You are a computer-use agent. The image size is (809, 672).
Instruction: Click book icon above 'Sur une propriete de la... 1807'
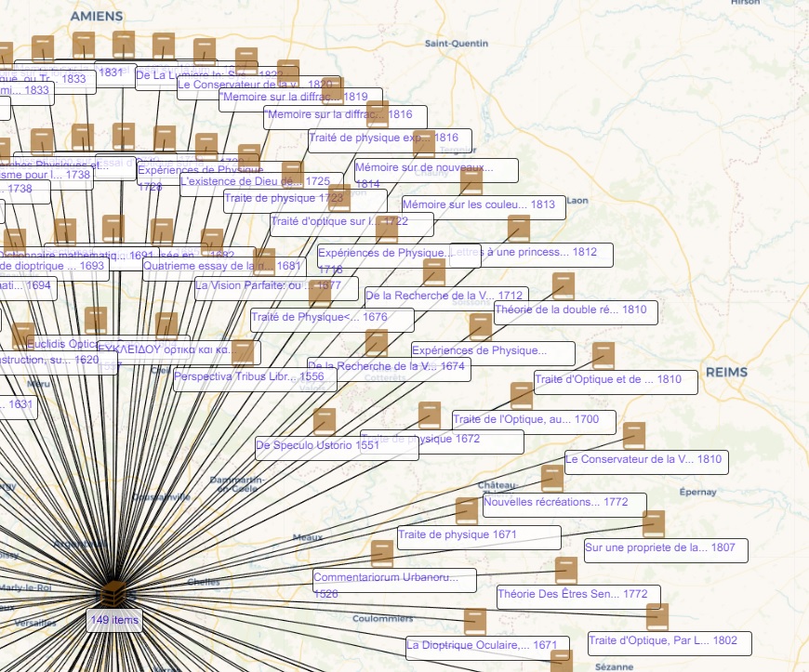tap(654, 524)
